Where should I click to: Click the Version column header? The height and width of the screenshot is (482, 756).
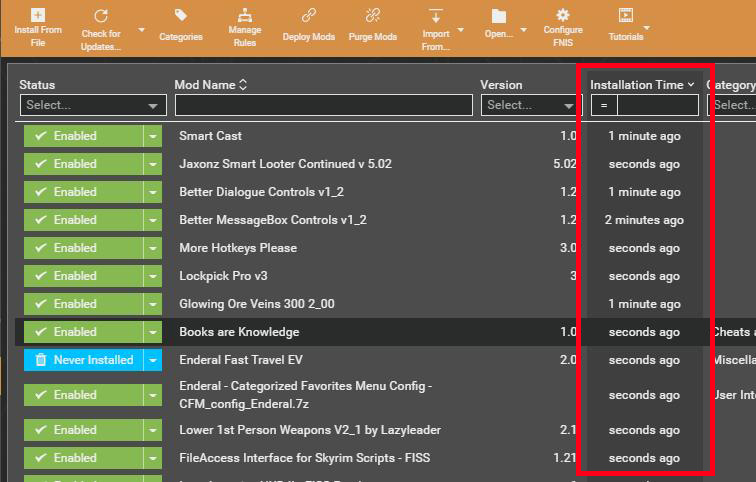(501, 85)
